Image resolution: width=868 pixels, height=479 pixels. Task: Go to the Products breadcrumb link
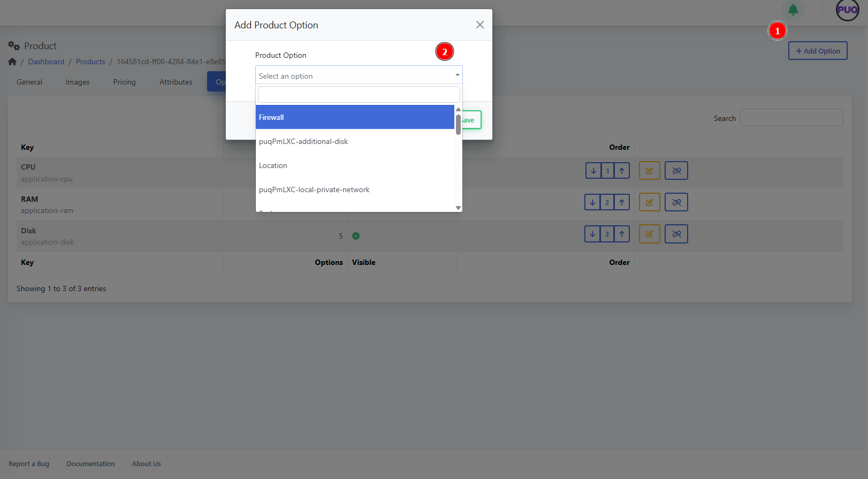click(x=90, y=62)
